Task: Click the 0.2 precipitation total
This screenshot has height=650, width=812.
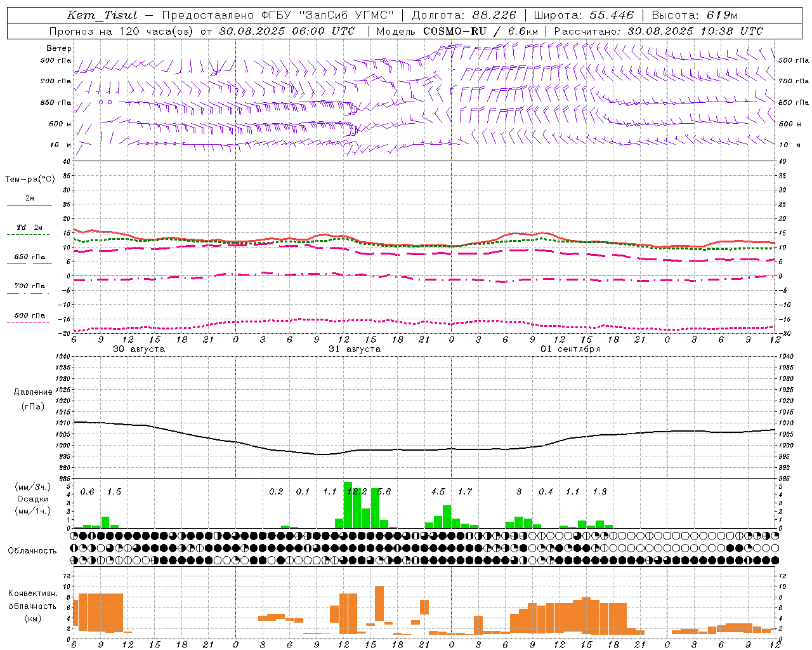Action: [276, 491]
